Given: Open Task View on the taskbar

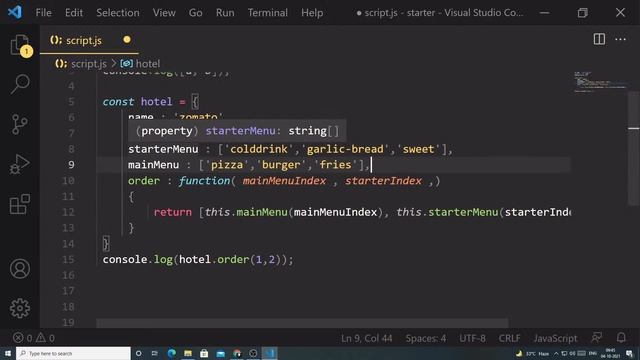Looking at the screenshot, I should click(x=155, y=353).
